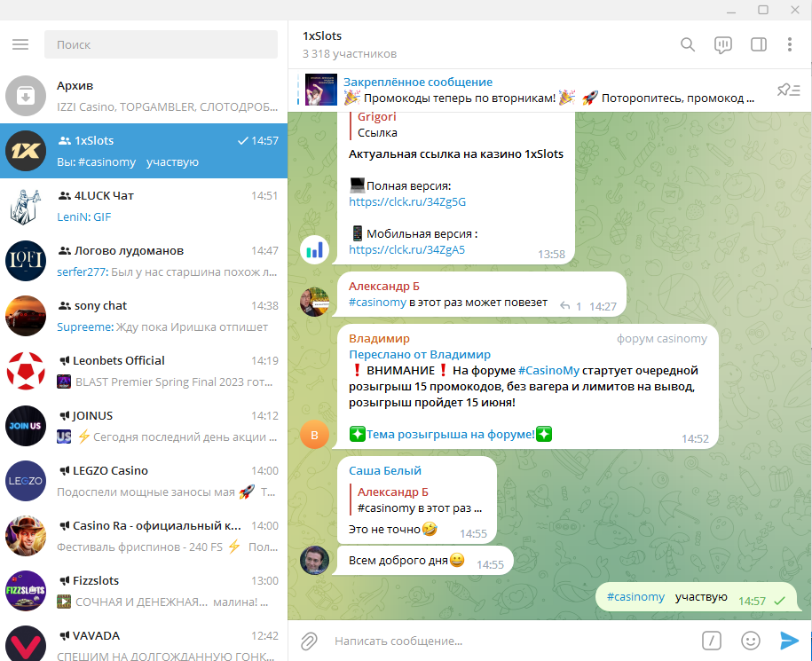
Task: Click sender name Владимир in message
Action: (379, 339)
